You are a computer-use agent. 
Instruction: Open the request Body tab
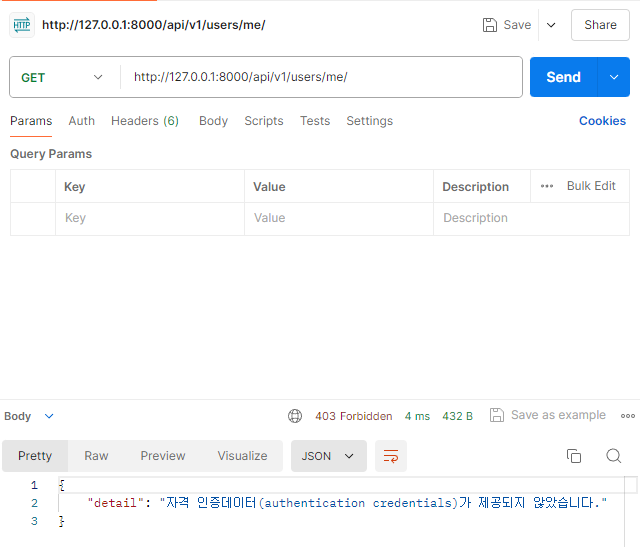[213, 121]
